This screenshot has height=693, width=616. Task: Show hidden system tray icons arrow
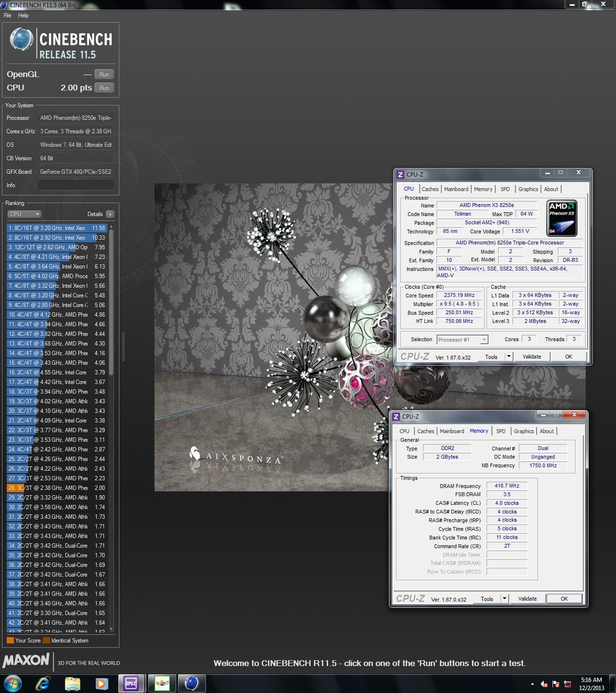532,684
